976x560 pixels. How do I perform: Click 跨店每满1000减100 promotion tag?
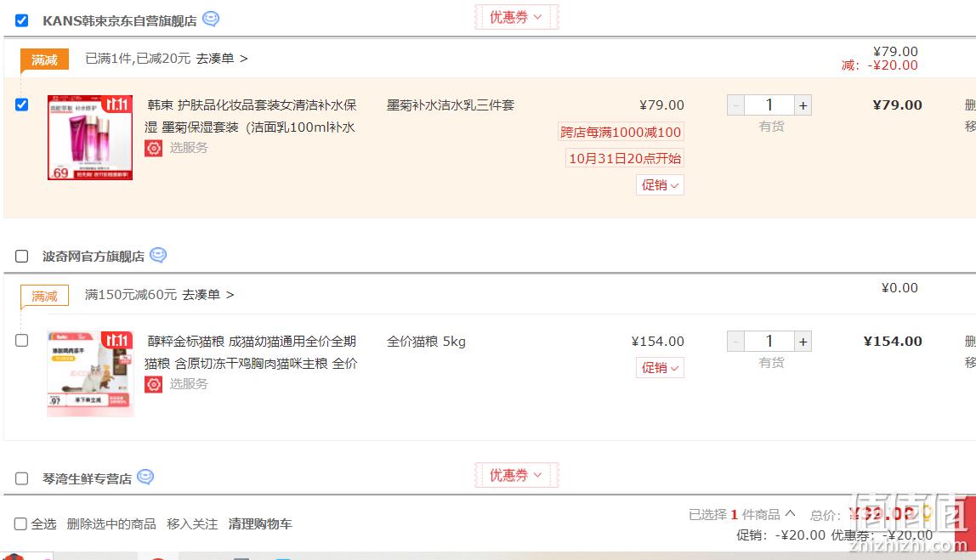pos(621,132)
